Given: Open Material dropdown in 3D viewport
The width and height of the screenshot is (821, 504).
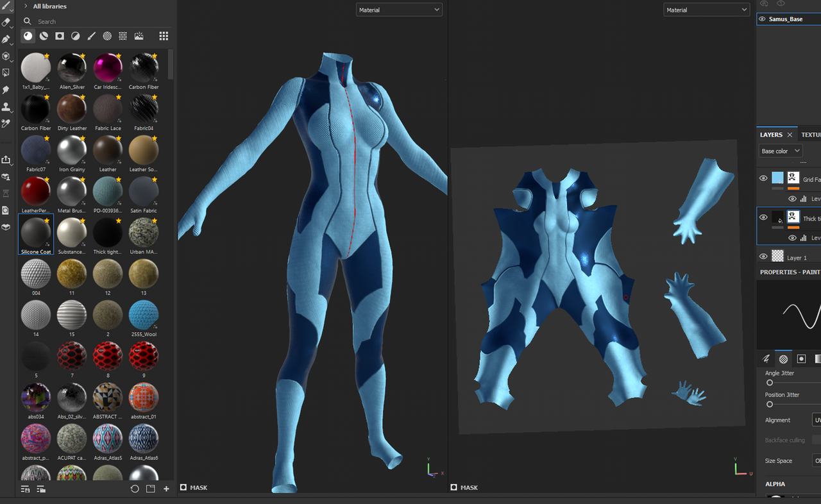Looking at the screenshot, I should click(399, 10).
